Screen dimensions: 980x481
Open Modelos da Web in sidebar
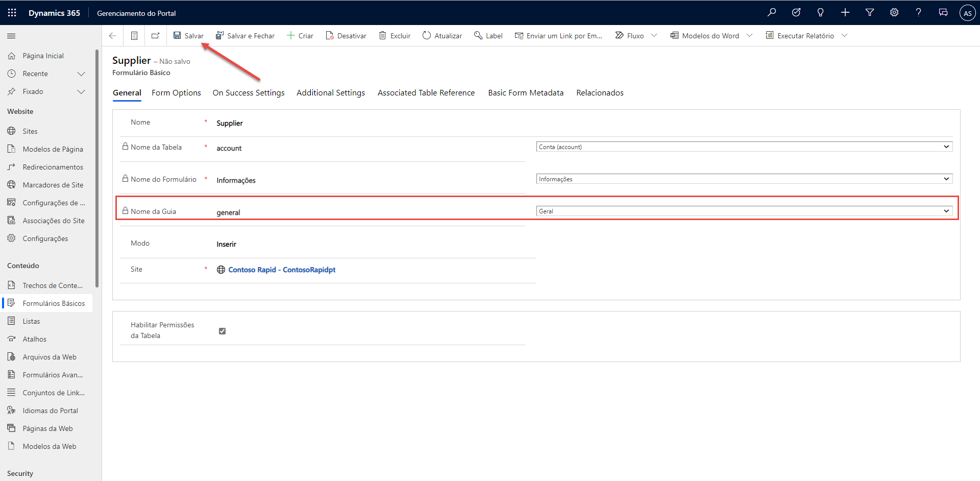[47, 447]
